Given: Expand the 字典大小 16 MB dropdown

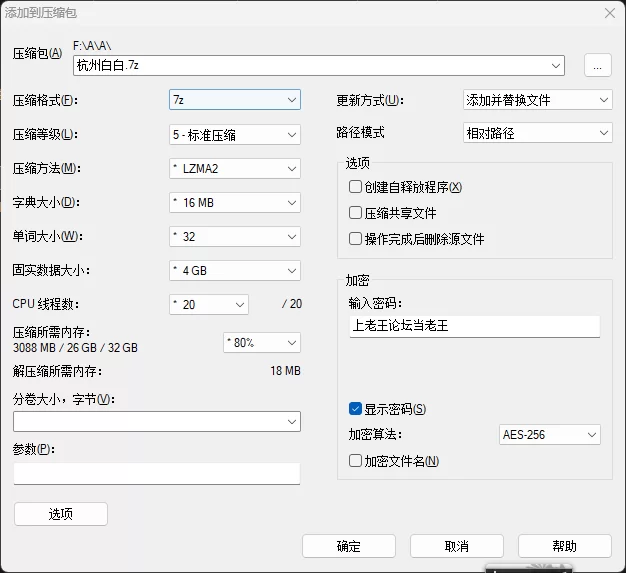Looking at the screenshot, I should point(235,202).
